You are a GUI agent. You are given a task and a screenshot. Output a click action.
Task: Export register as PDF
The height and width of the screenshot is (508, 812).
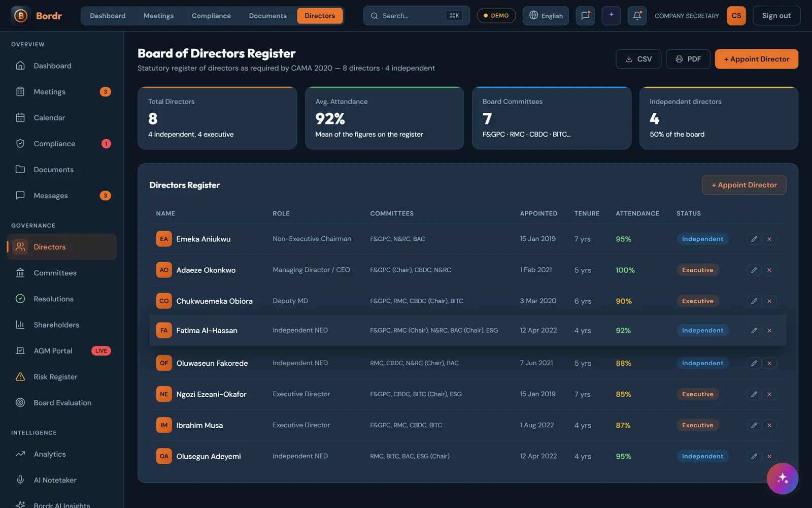[688, 59]
